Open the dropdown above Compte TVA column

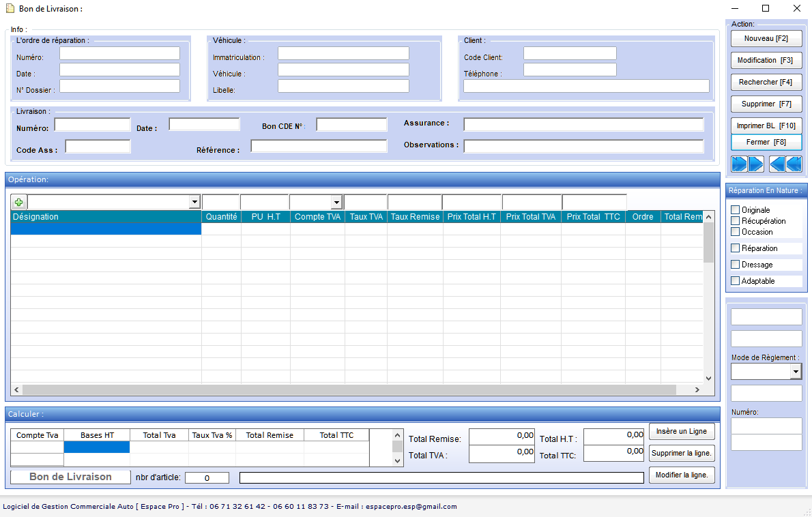[x=336, y=202]
